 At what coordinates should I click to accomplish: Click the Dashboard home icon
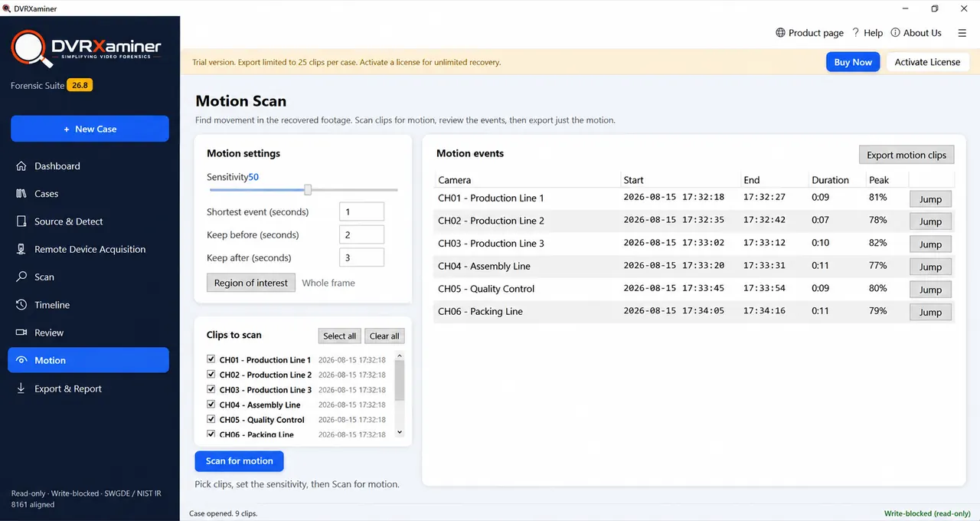[x=21, y=166]
